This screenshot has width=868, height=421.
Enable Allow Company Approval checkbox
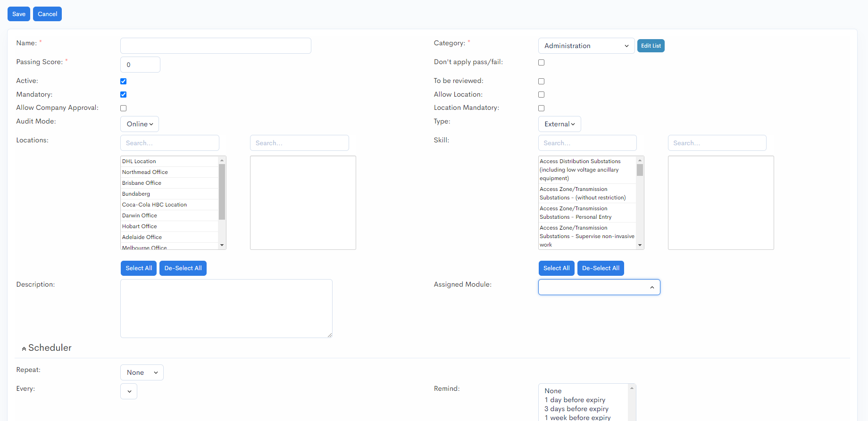coord(124,108)
